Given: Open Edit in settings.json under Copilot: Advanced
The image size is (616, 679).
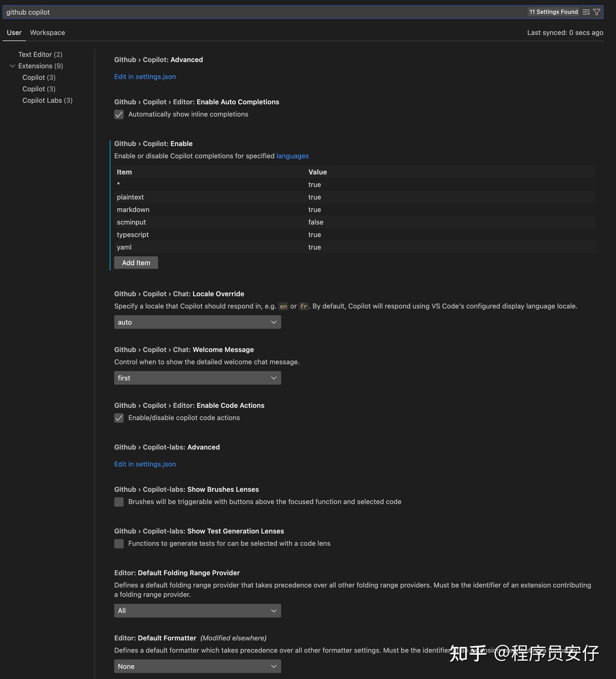Looking at the screenshot, I should pos(145,77).
